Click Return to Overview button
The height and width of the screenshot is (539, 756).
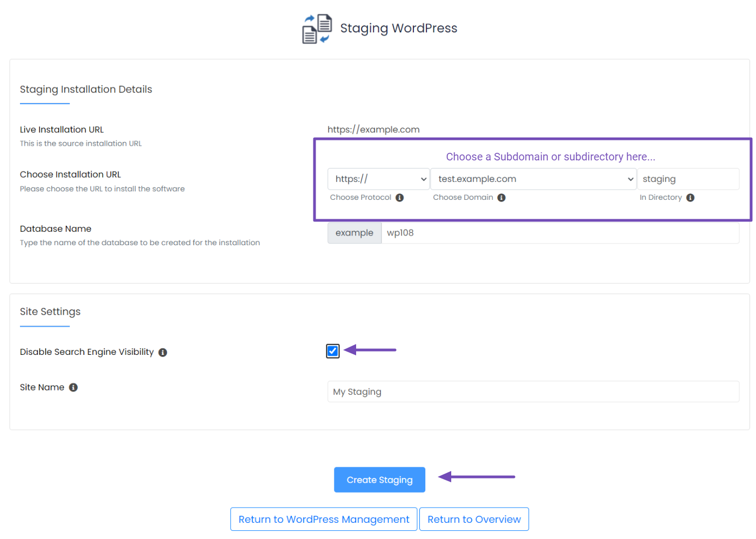(x=474, y=519)
